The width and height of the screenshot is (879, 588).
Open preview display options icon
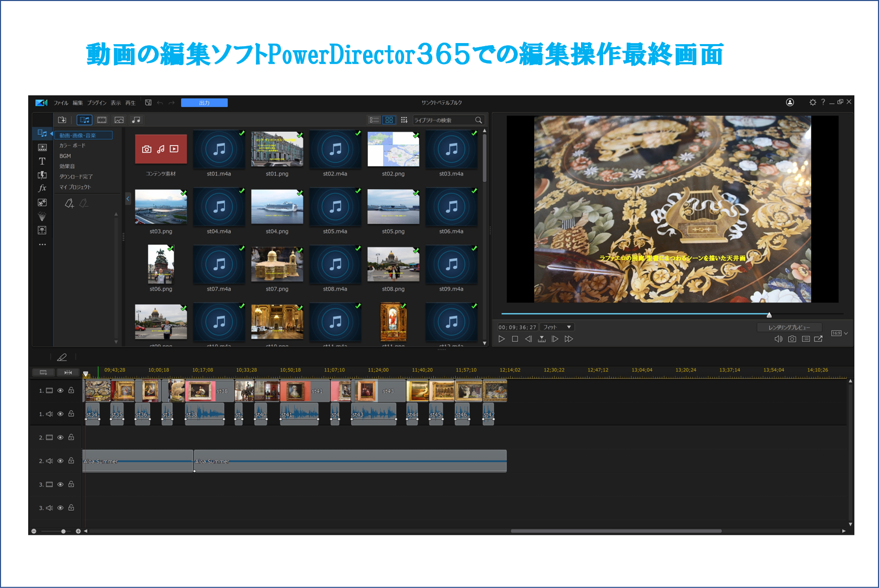806,339
